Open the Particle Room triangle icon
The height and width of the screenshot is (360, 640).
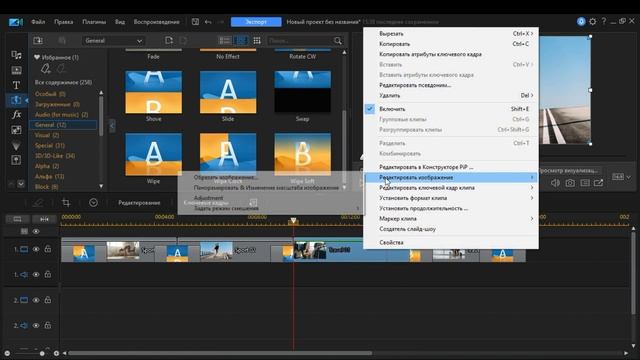point(16,145)
